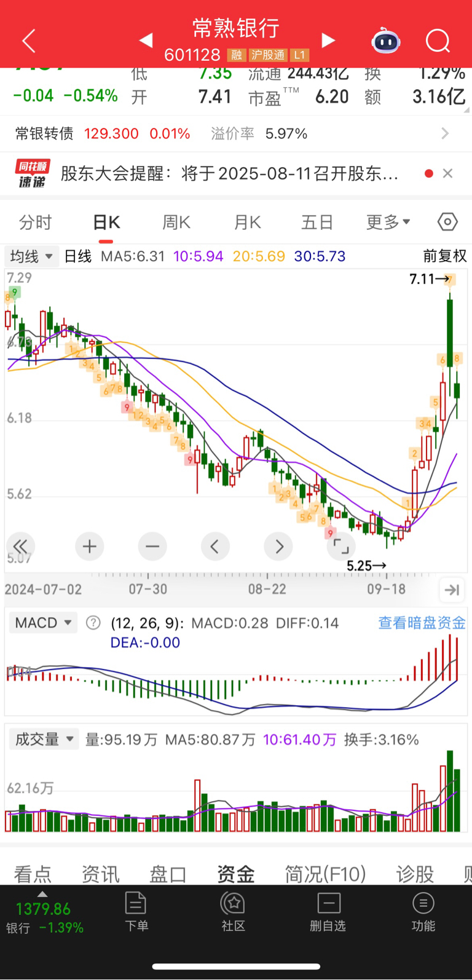Tap the 7.11 high price marker
Viewport: 472px width, 980px height.
pyautogui.click(x=430, y=279)
